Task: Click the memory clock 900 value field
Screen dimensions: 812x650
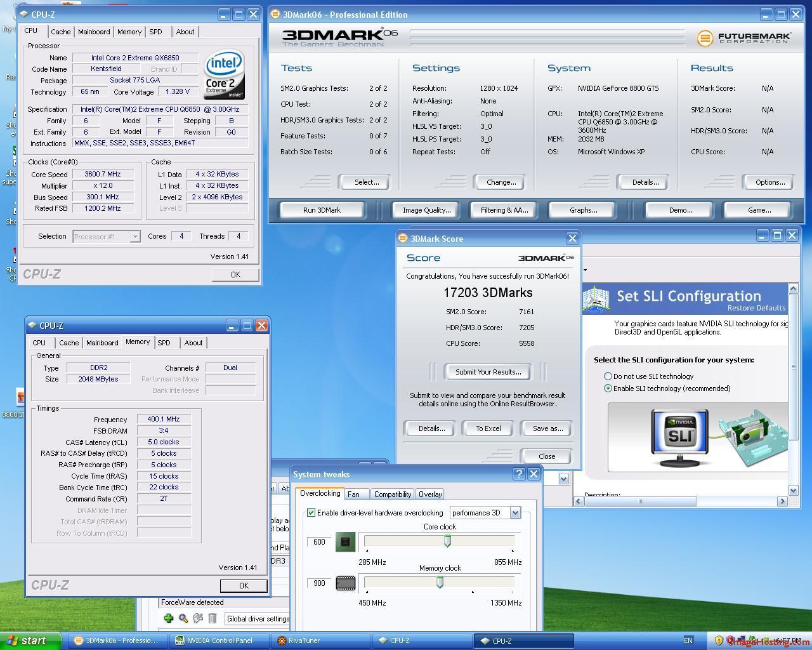Action: click(x=319, y=583)
